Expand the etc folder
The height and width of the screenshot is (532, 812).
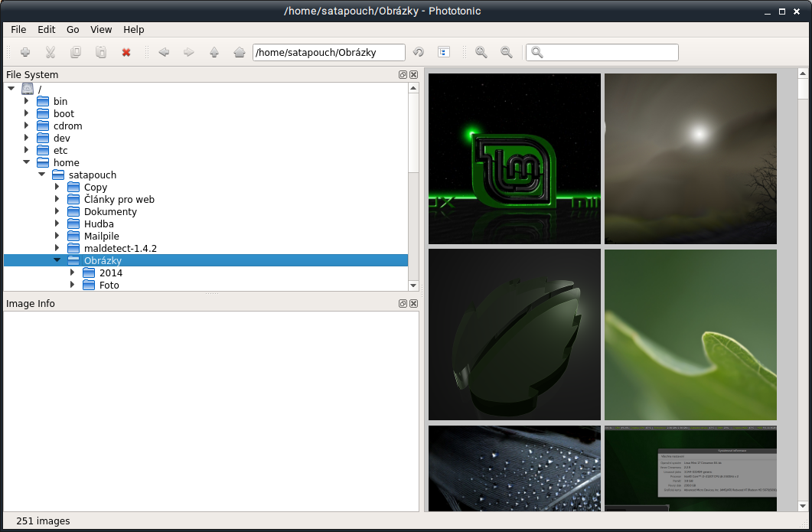(x=27, y=150)
